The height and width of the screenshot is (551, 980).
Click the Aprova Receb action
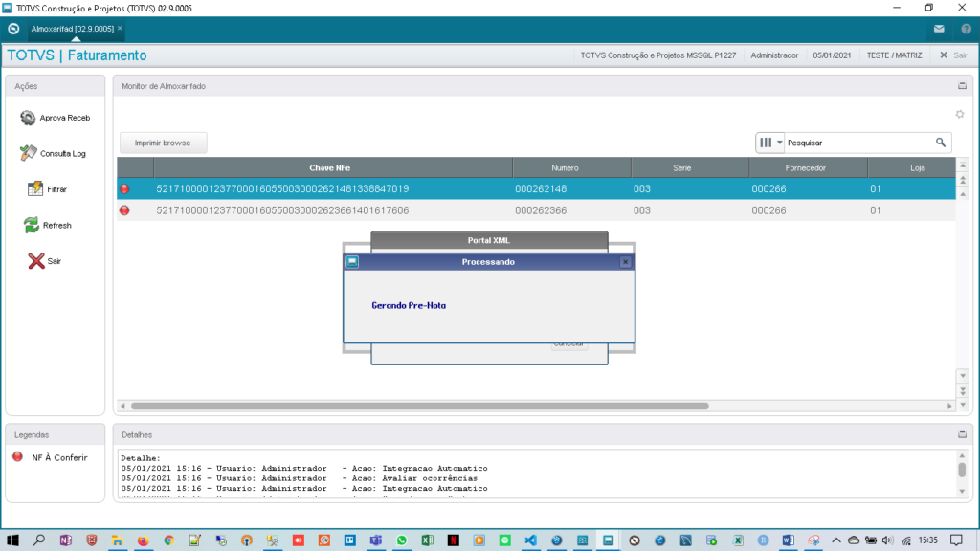pyautogui.click(x=55, y=118)
